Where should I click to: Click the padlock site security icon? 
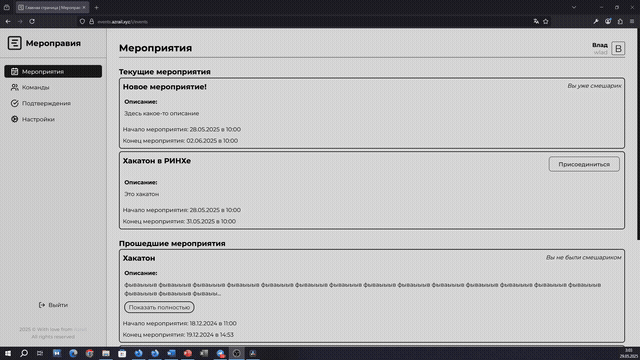(91, 22)
